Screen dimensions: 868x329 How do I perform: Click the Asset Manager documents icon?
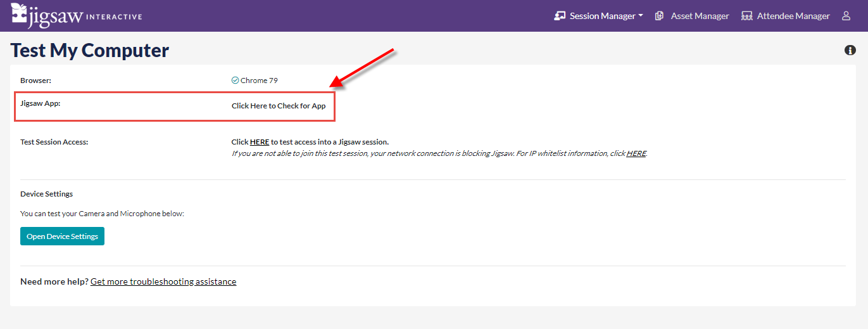(659, 16)
